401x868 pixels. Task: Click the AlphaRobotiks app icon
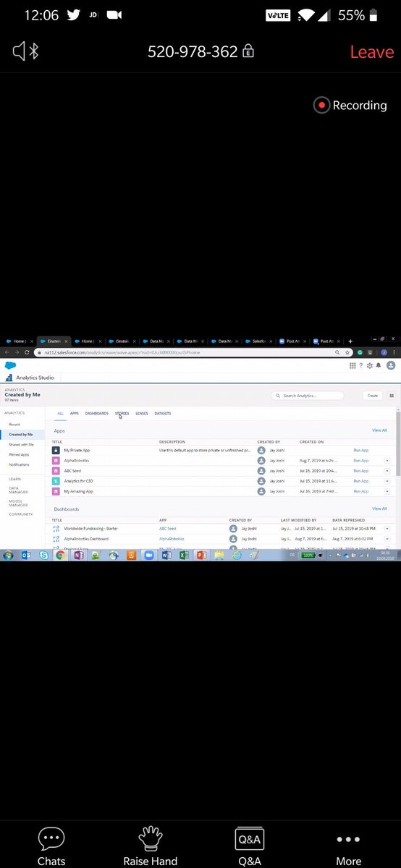coord(56,460)
